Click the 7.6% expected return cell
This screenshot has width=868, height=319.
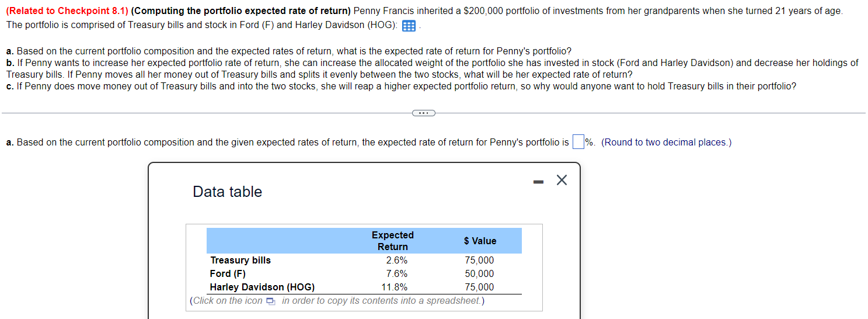pos(396,273)
